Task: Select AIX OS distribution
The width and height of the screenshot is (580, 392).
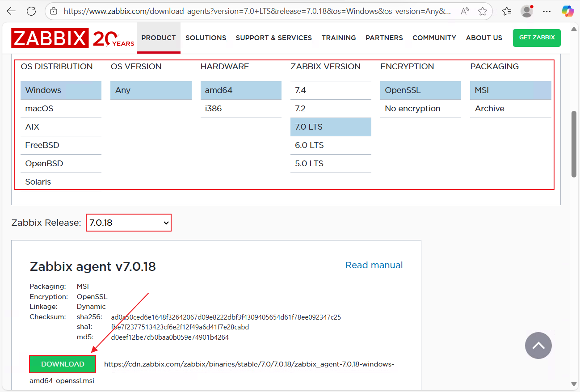Action: point(61,127)
